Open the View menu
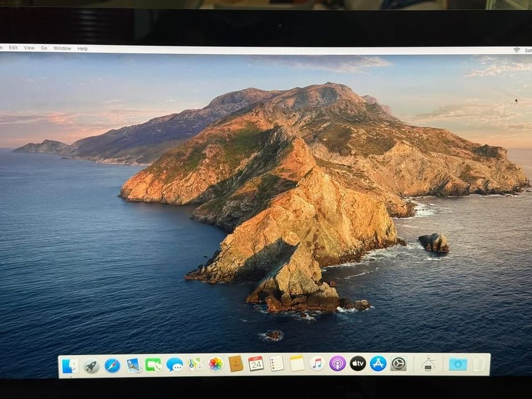532x399 pixels. click(x=29, y=48)
